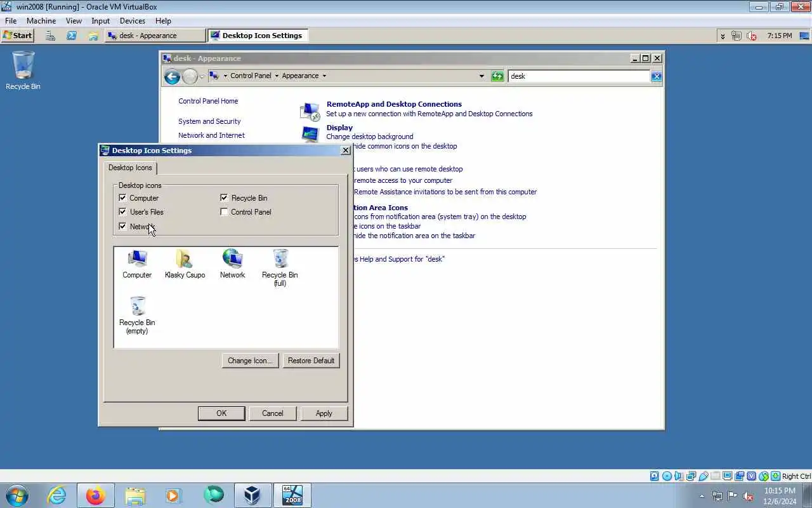Click the Restore Default button

point(311,361)
